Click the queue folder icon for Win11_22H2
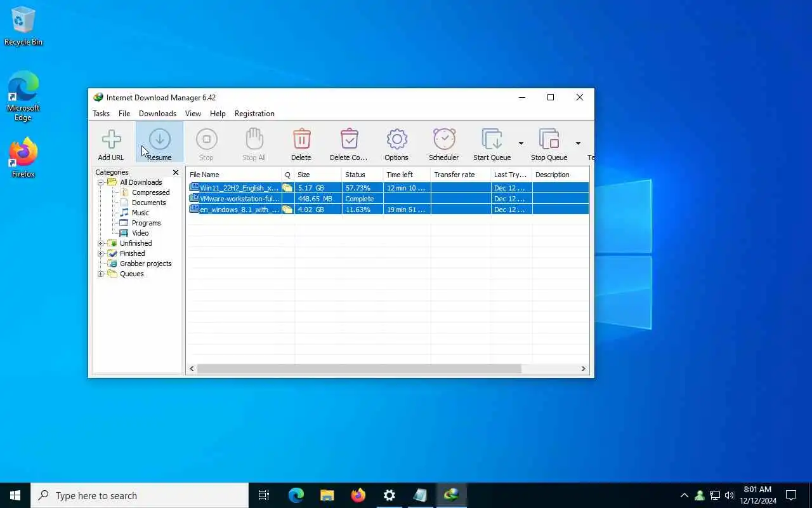The image size is (812, 508). pos(288,188)
